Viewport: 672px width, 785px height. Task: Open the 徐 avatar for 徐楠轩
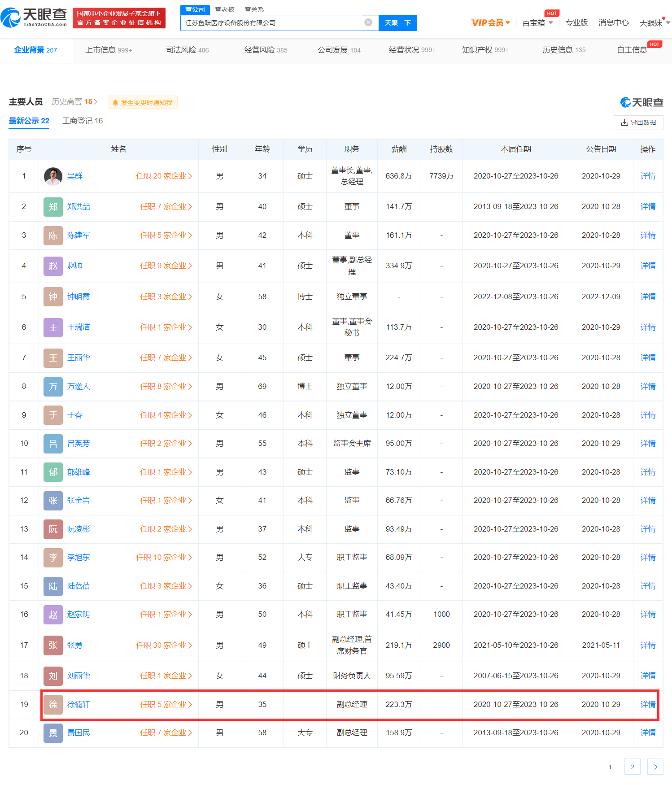click(53, 705)
